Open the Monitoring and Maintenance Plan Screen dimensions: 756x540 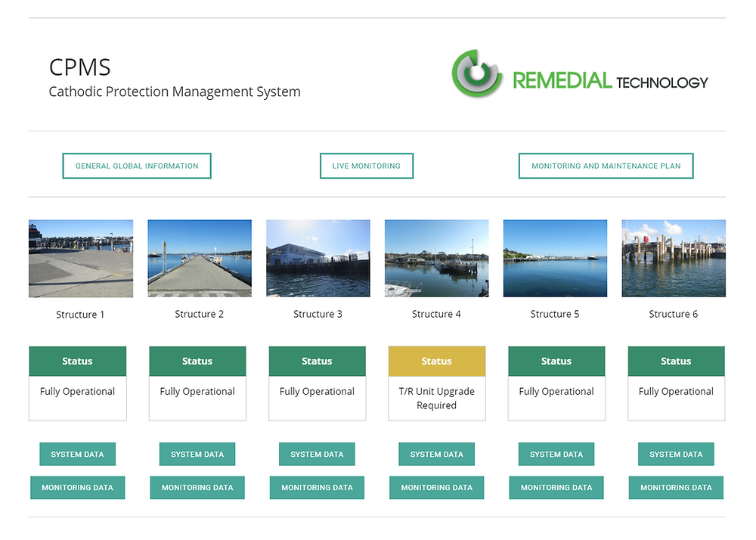pyautogui.click(x=606, y=166)
